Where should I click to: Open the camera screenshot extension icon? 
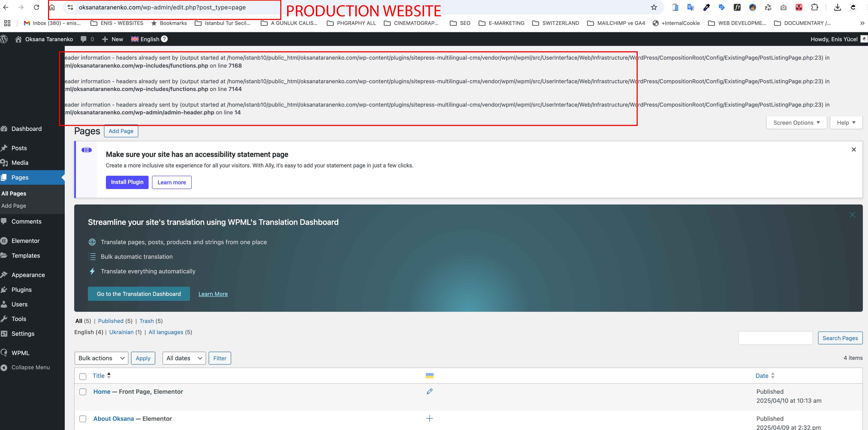(x=783, y=7)
